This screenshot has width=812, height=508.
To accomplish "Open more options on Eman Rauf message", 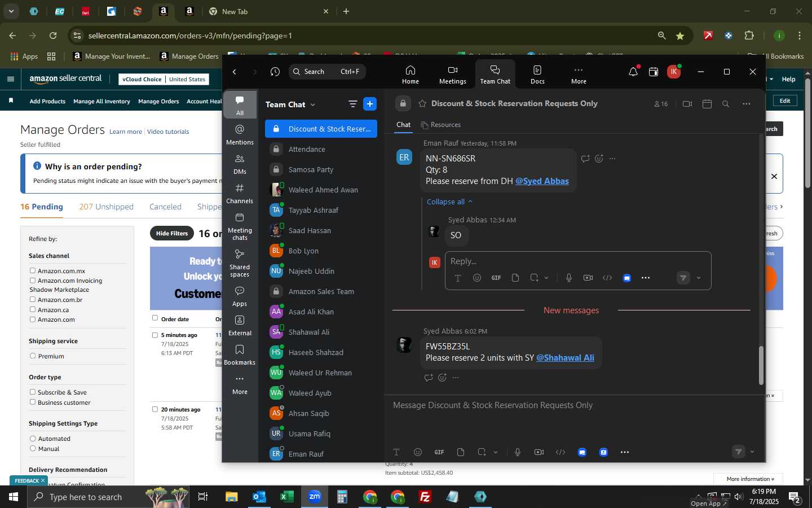I will [612, 159].
